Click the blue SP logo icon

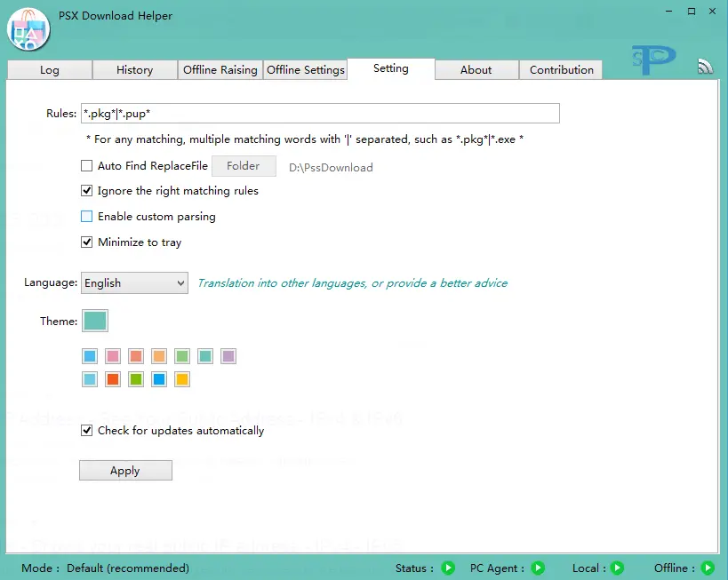pos(652,60)
